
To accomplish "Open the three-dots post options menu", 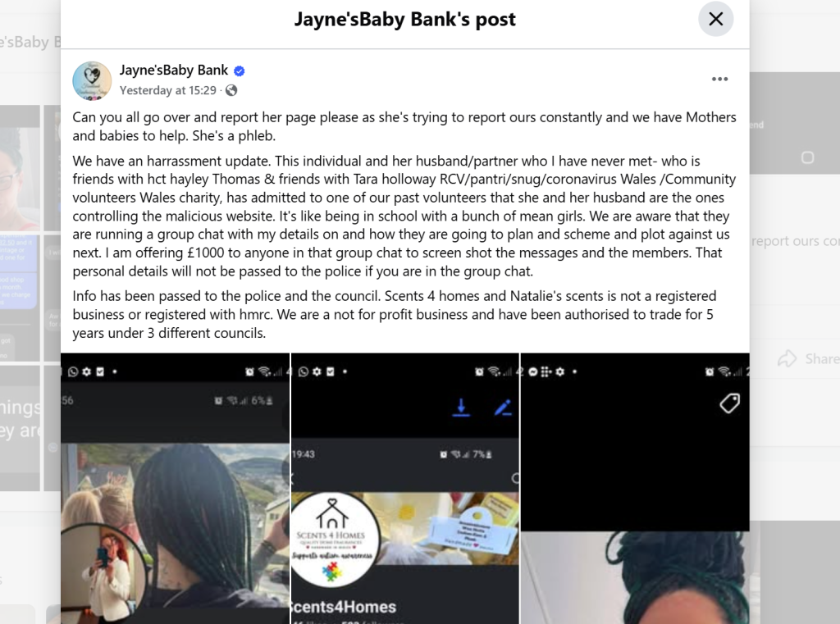I will [x=719, y=79].
